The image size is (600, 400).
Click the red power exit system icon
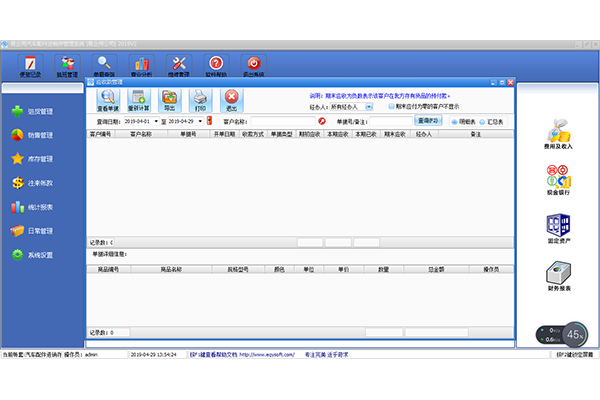(253, 66)
